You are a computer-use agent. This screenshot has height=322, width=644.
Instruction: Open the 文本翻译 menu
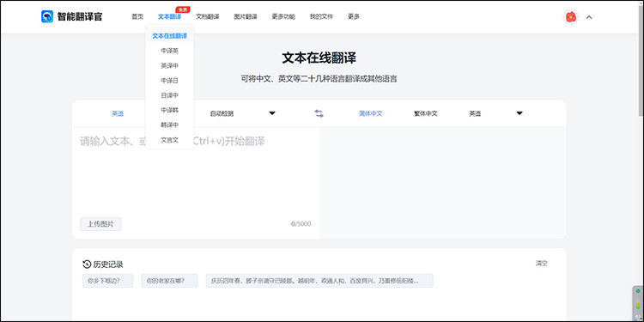[169, 17]
